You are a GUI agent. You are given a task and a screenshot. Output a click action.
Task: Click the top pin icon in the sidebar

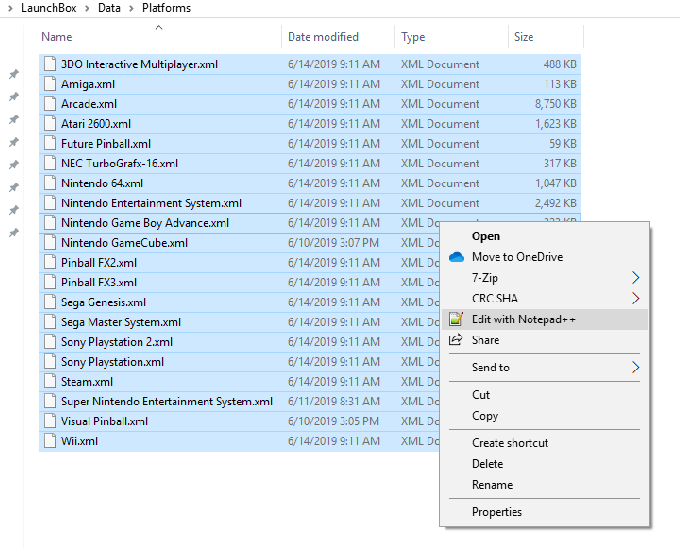[14, 74]
